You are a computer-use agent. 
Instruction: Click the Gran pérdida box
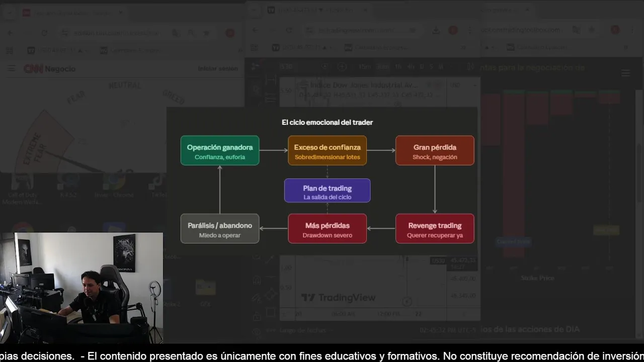click(x=435, y=150)
